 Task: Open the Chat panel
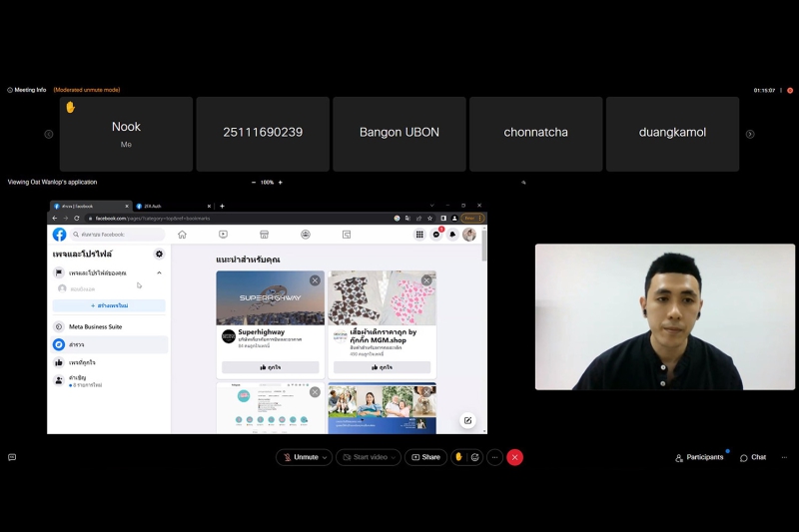tap(753, 457)
